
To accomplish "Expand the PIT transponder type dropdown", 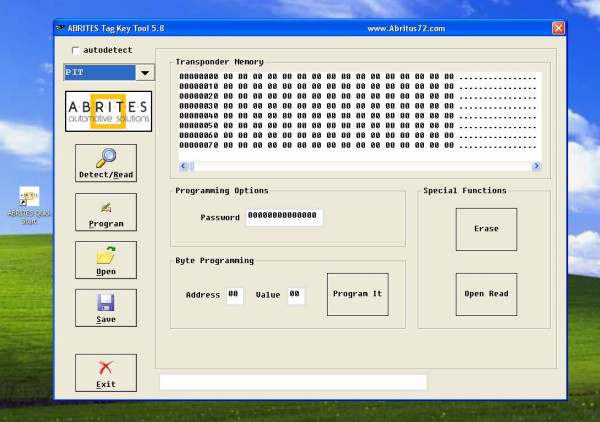I will point(145,73).
